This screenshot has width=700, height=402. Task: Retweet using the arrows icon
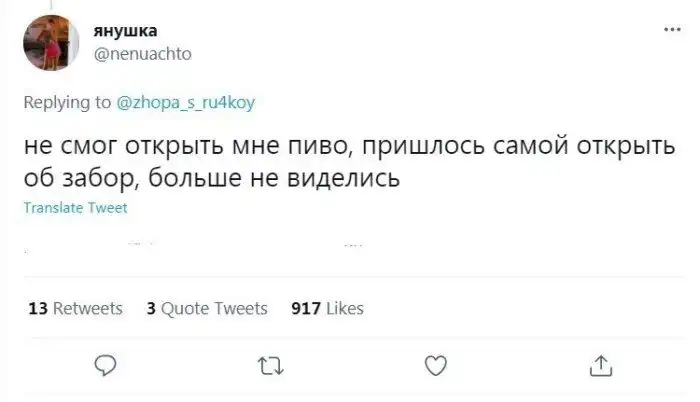pos(269,368)
